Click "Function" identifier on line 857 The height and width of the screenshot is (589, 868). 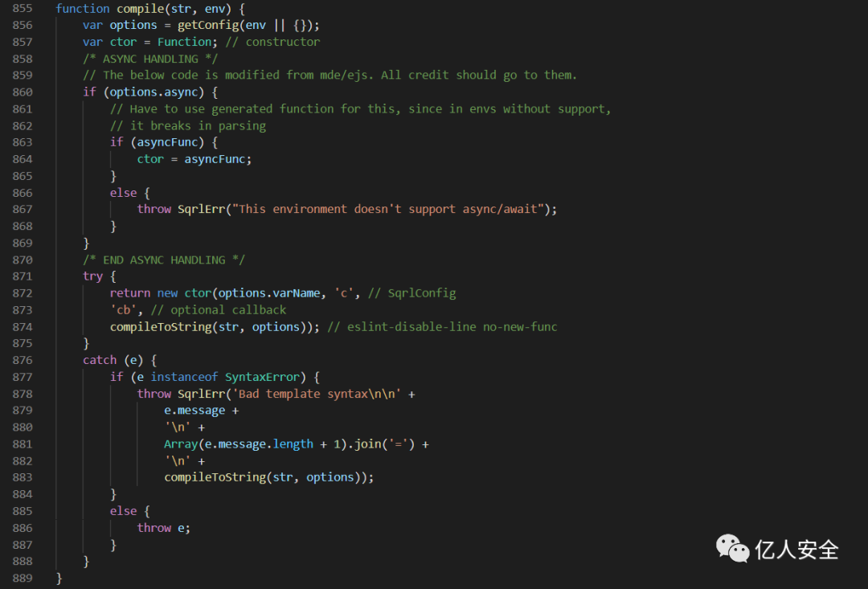[x=184, y=42]
